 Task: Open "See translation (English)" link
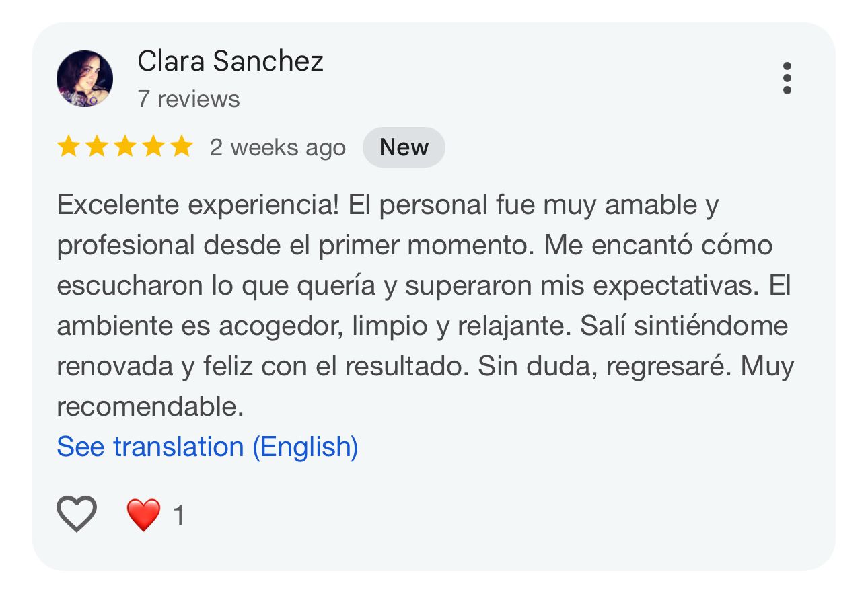click(x=207, y=447)
